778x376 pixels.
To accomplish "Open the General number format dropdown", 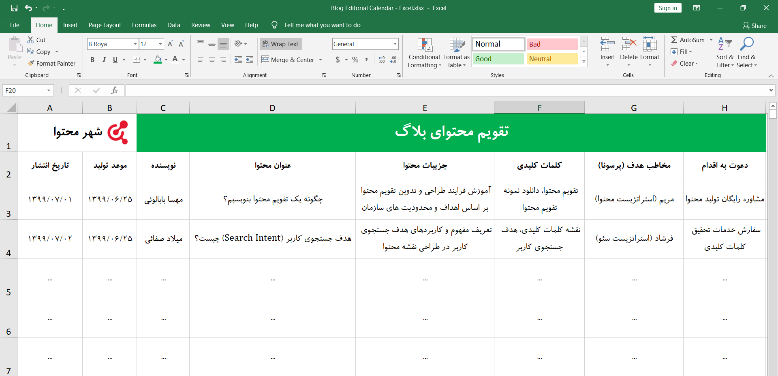I will pos(395,44).
